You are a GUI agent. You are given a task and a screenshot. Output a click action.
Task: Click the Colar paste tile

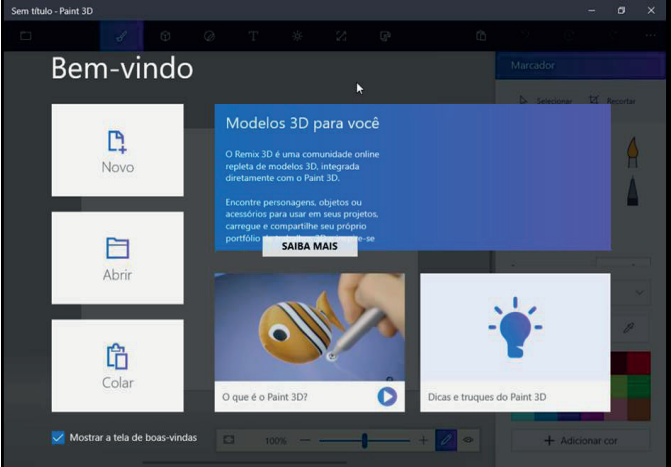point(117,366)
